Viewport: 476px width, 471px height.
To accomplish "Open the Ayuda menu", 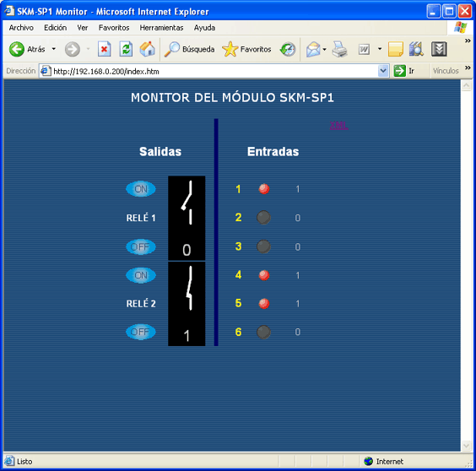I will click(x=204, y=28).
